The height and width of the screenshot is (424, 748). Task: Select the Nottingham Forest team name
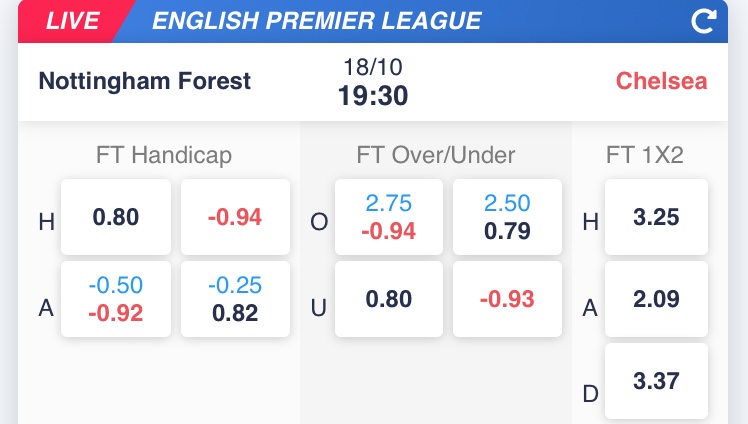[x=145, y=81]
